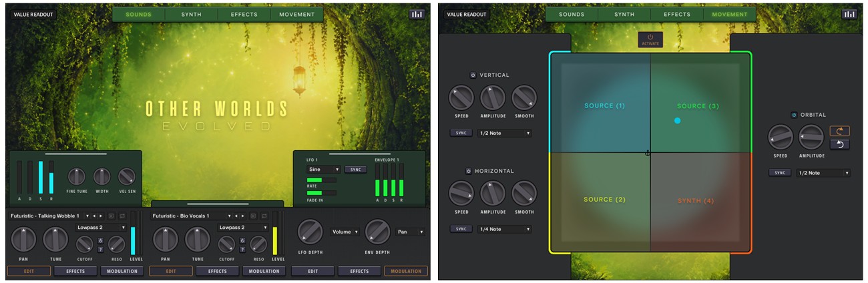868x283 pixels.
Task: Click the anchor icon at XY pad center
Action: [x=647, y=154]
